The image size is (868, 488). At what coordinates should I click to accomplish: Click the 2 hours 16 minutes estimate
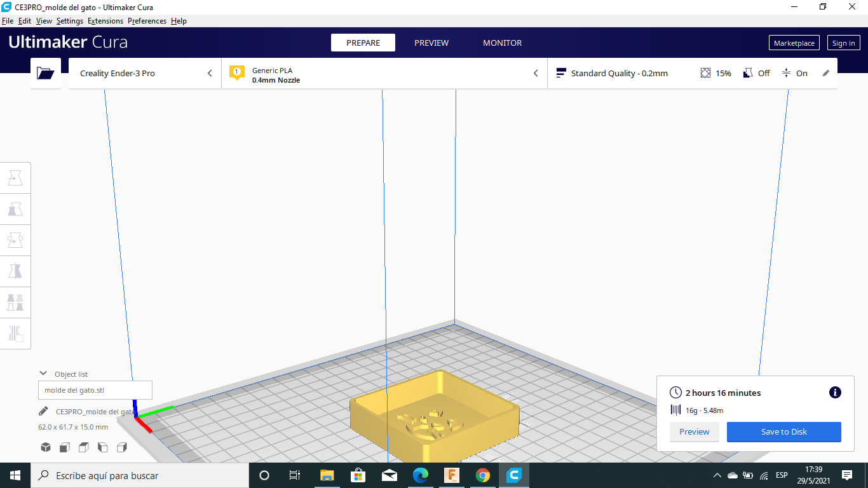coord(723,393)
